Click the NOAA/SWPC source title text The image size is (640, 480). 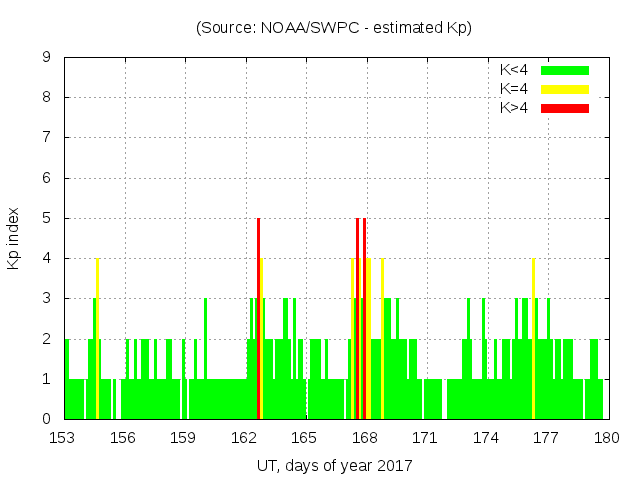334,28
